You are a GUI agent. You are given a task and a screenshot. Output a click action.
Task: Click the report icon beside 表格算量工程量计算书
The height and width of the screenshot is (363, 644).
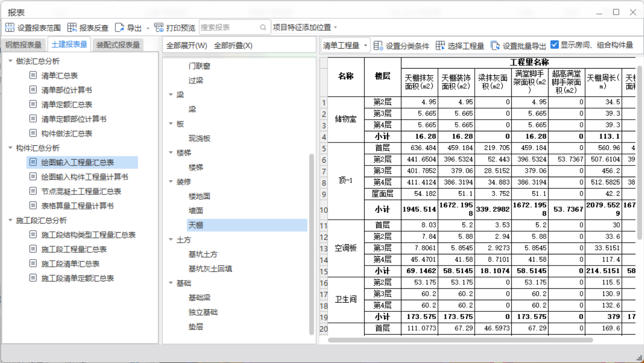33,206
